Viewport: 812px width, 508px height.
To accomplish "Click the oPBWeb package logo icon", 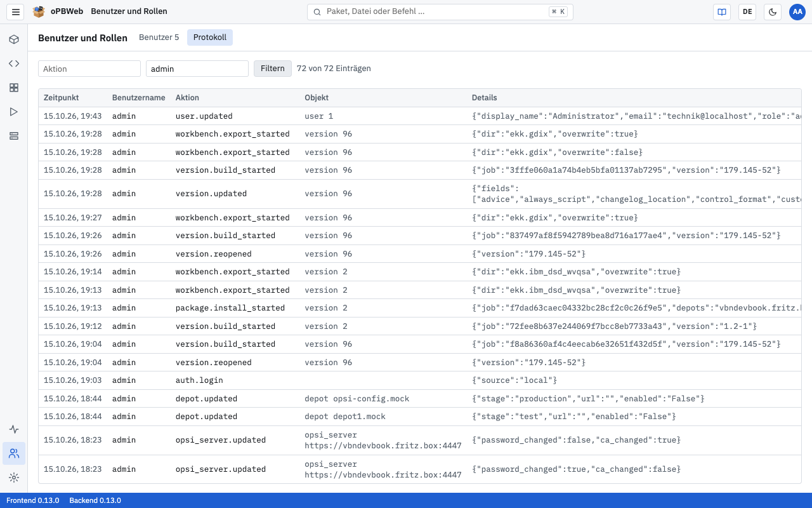I will click(39, 11).
